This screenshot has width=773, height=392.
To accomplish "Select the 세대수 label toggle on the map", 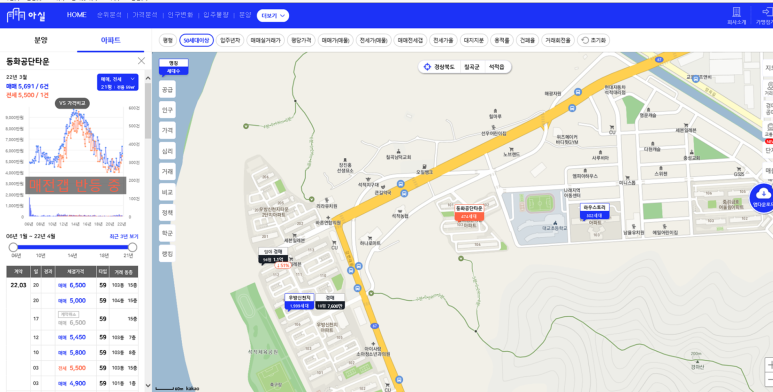I will (174, 71).
